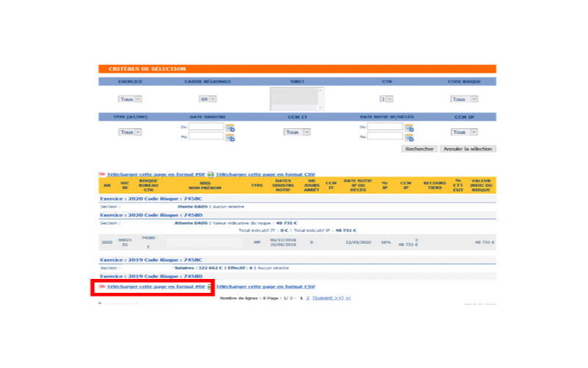Viewport: 588px width, 368px height.
Task: Click SIRET list scrollbar down arrow
Action: [x=320, y=107]
